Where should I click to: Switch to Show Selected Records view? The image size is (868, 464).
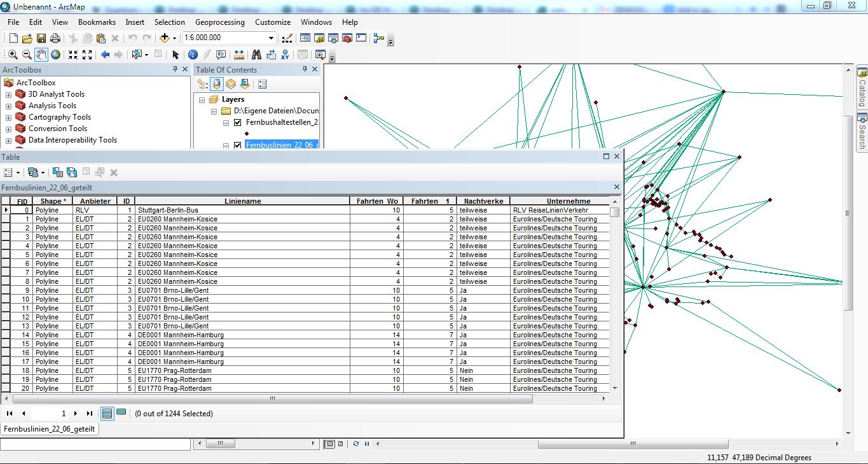[x=121, y=413]
